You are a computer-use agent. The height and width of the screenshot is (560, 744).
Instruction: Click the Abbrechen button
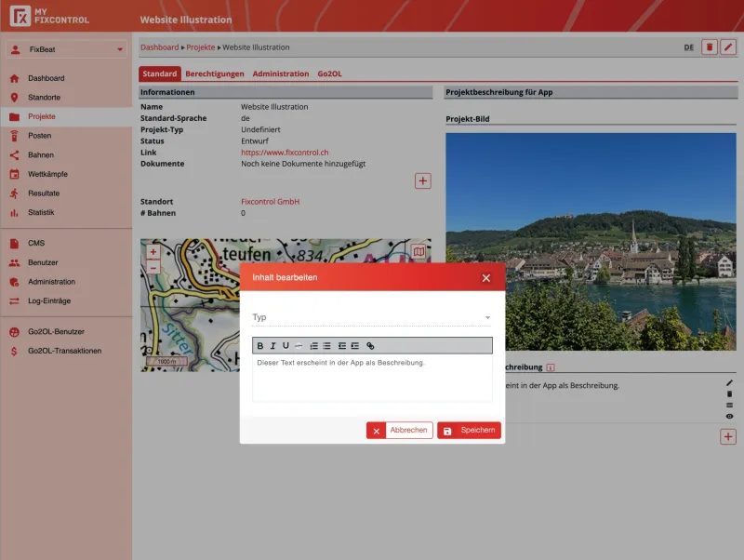400,431
